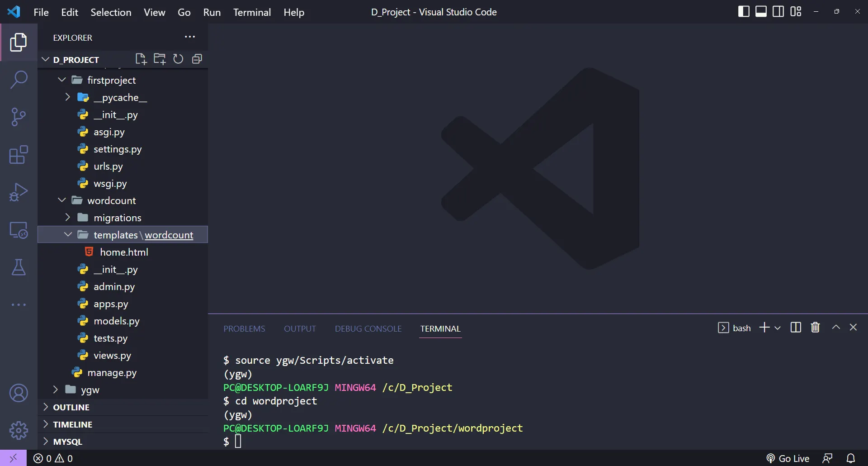Toggle the secondary side bar layout button
This screenshot has height=466, width=868.
tap(778, 12)
